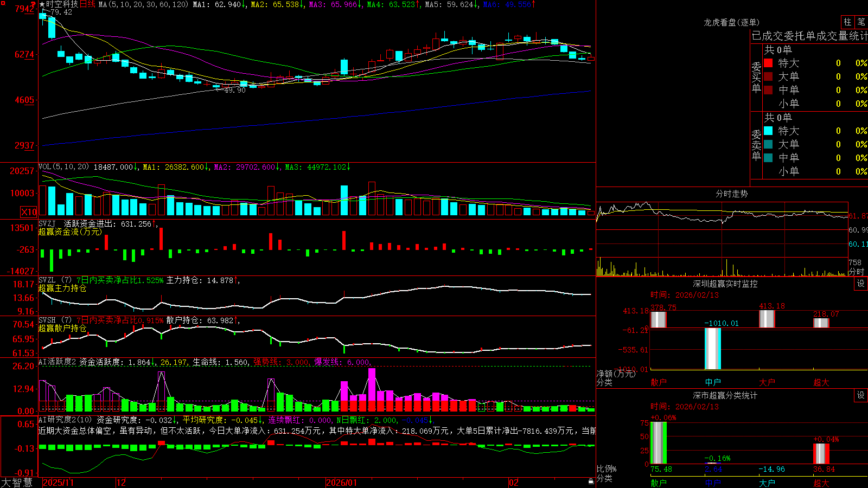868x488 pixels.
Task: Click the 生命线: 1.560 value
Action: coord(221,362)
